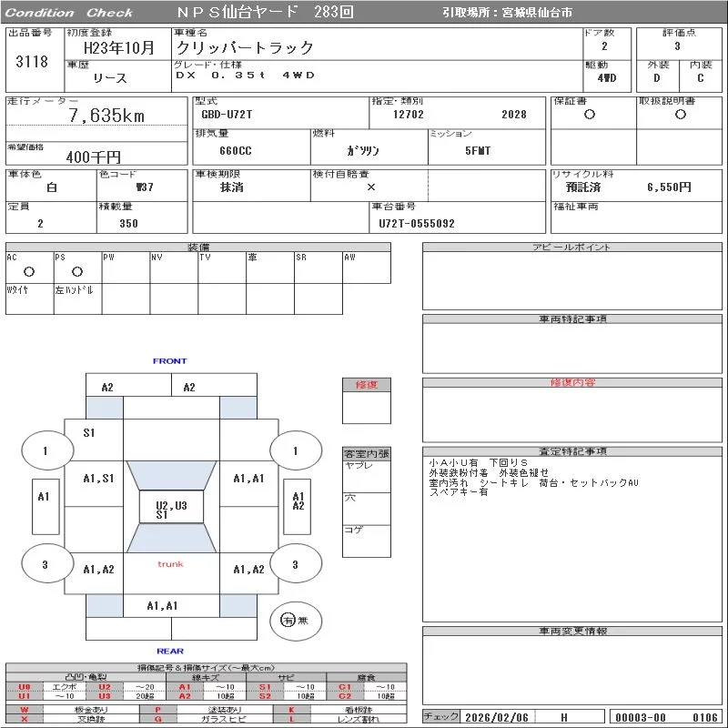The height and width of the screenshot is (728, 728).
Task: Click recycle status '預託済'
Action: coord(583,187)
